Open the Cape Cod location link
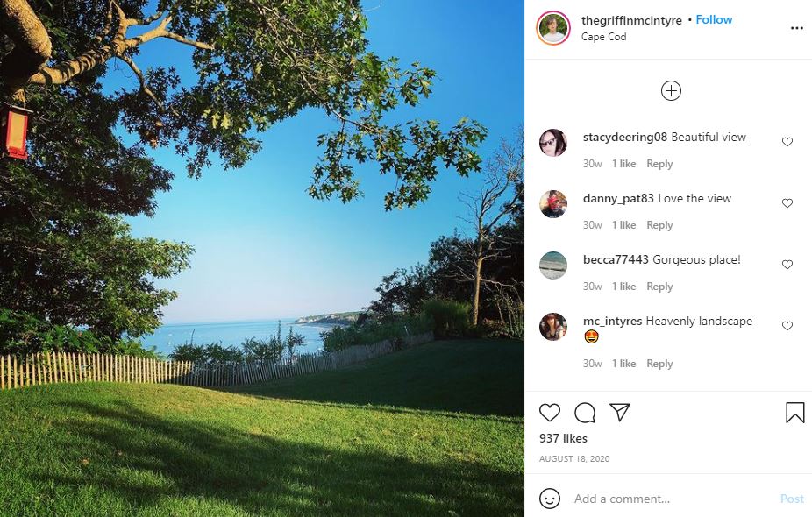 (x=603, y=37)
